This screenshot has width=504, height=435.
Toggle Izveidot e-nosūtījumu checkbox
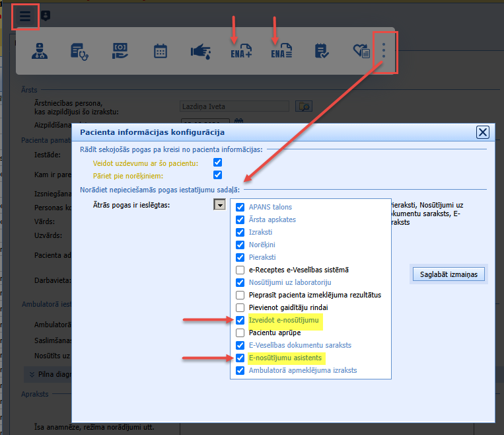(x=240, y=320)
